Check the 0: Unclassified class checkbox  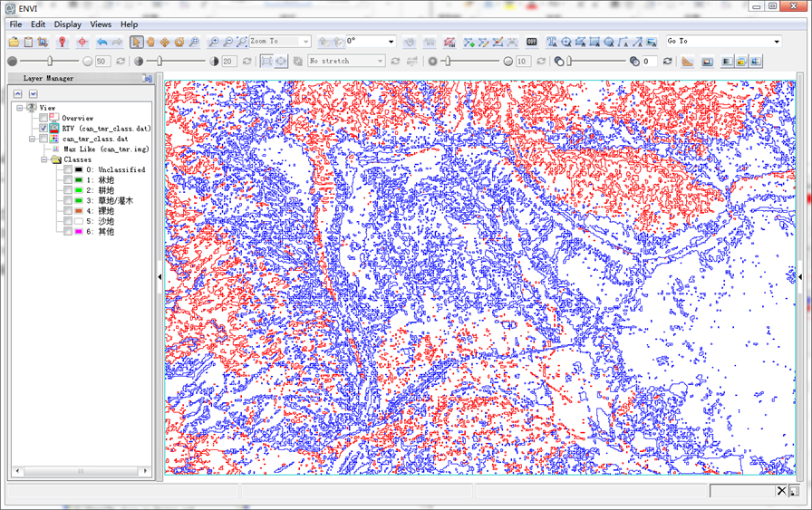click(68, 169)
